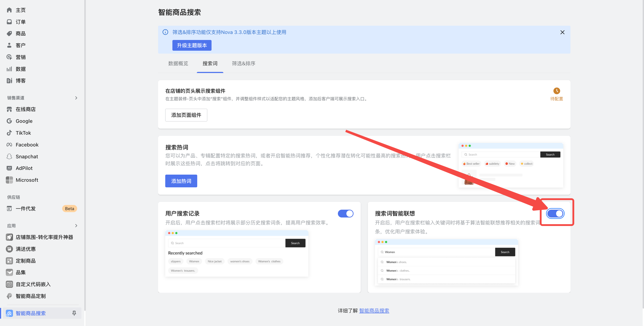Select the Snapchat ghost icon
Image resolution: width=644 pixels, height=326 pixels.
9,157
